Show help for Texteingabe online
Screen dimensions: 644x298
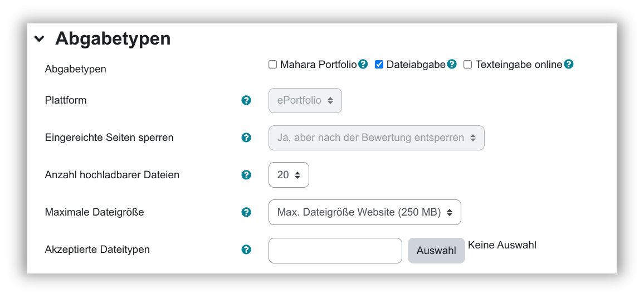[x=568, y=64]
